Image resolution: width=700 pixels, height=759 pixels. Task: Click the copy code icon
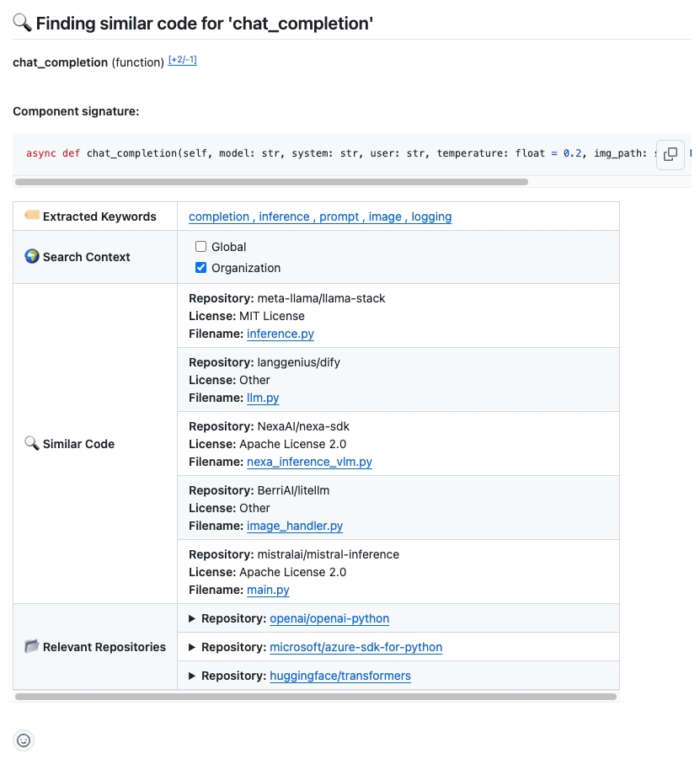point(671,154)
